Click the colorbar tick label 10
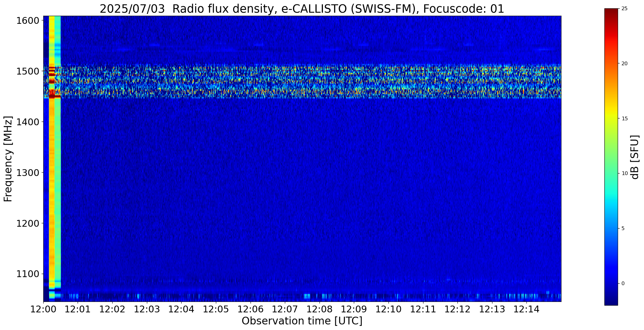 pyautogui.click(x=625, y=174)
